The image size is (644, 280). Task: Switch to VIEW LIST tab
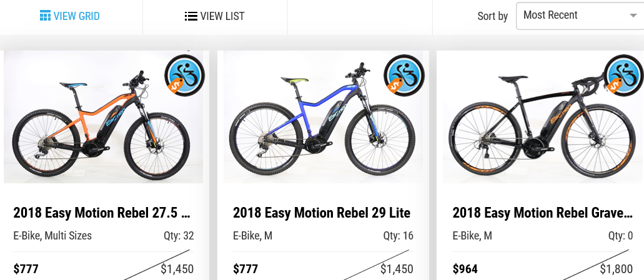pyautogui.click(x=215, y=17)
